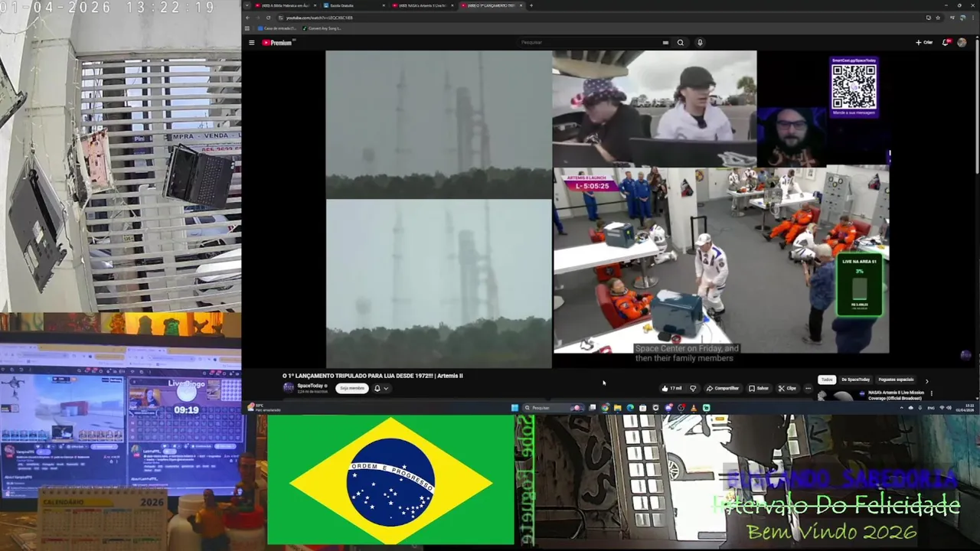This screenshot has width=980, height=551.
Task: Click the taskbar Pesquisar search box
Action: (554, 408)
